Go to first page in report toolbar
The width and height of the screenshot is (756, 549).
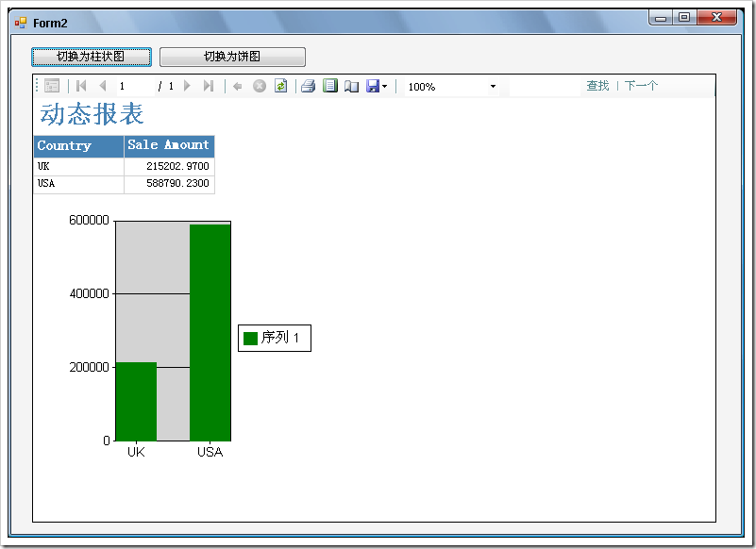81,86
